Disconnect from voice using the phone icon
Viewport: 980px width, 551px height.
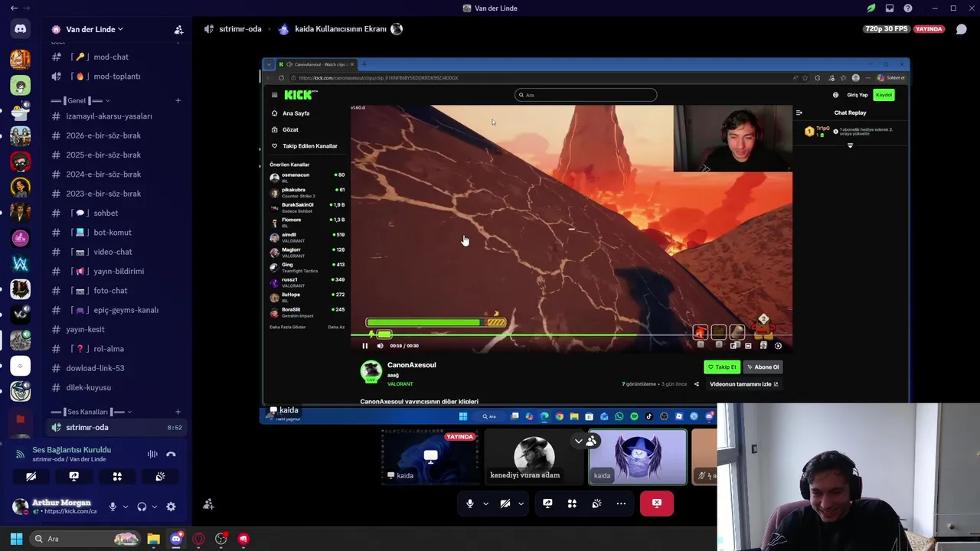click(x=171, y=454)
